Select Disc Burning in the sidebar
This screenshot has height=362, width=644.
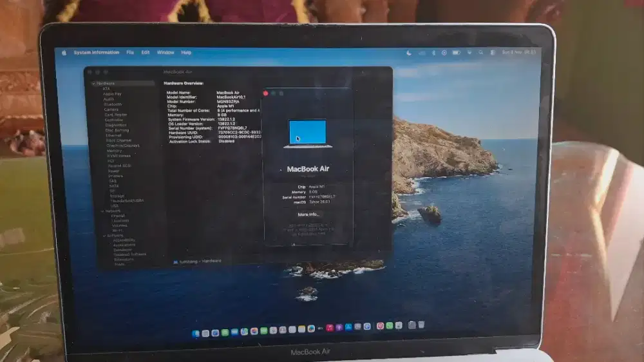click(x=117, y=130)
